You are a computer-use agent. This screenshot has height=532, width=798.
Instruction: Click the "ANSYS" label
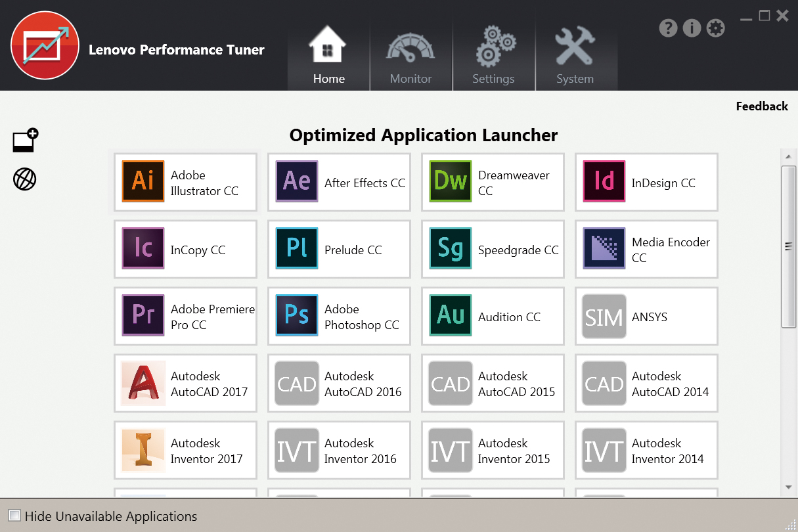point(650,317)
